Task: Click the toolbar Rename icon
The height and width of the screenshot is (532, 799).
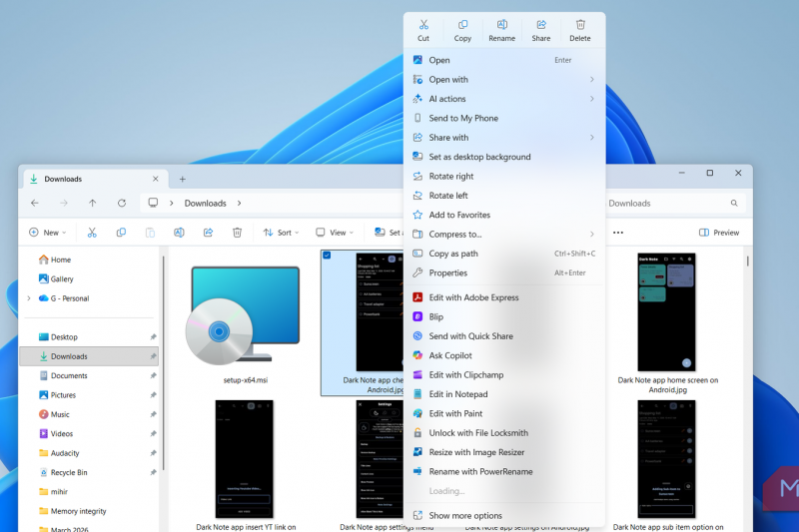Action: (179, 233)
